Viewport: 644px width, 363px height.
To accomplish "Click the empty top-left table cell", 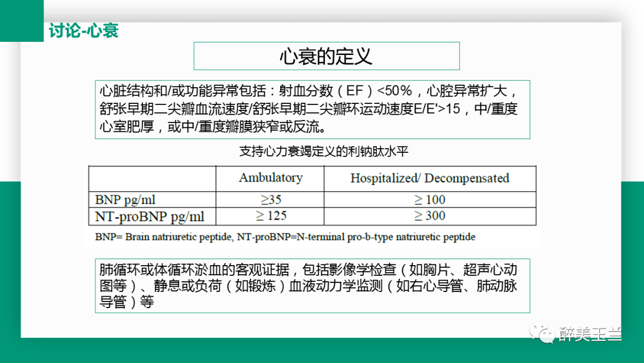I will tap(153, 179).
